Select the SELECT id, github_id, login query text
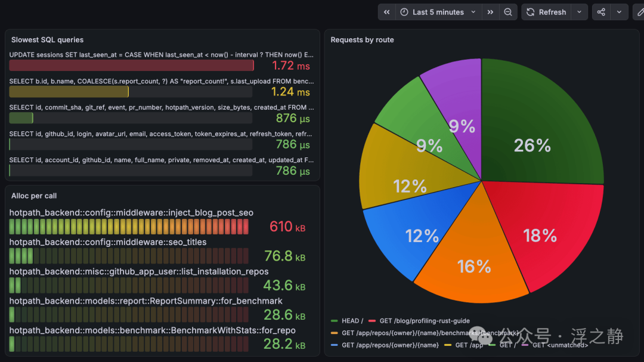The height and width of the screenshot is (362, 644). point(160,134)
